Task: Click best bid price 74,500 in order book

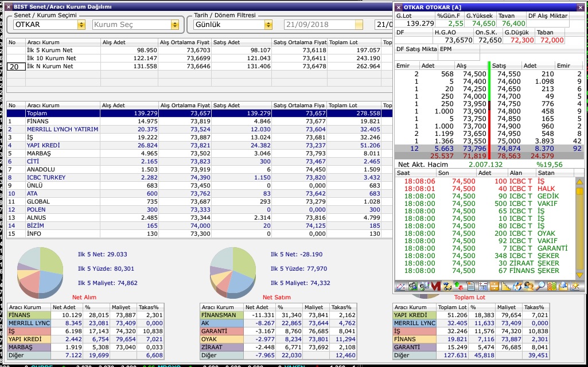Action: 474,74
